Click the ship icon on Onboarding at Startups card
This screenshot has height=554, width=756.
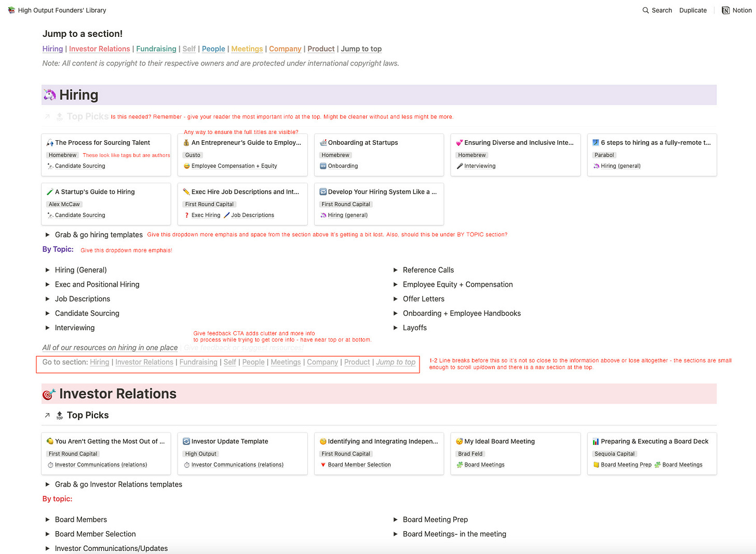(323, 143)
